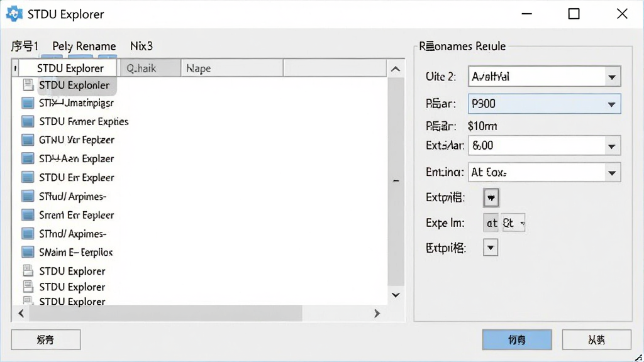
Task: Switch to the Pely Rename tab
Action: 84,46
